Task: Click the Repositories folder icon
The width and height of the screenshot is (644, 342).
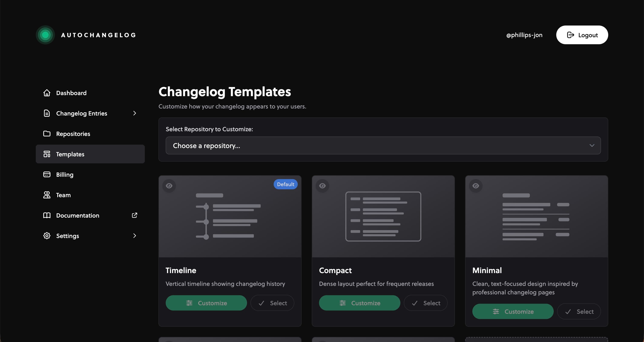Action: pos(47,134)
